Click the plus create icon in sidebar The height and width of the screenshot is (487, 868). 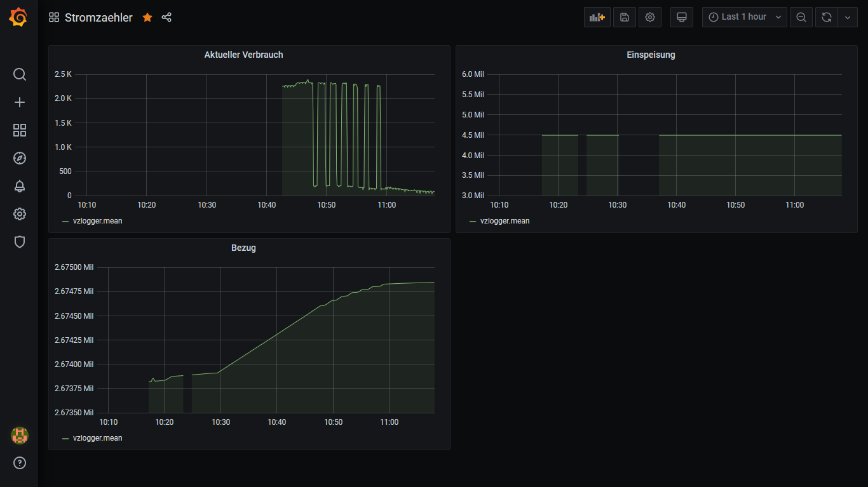tap(20, 102)
